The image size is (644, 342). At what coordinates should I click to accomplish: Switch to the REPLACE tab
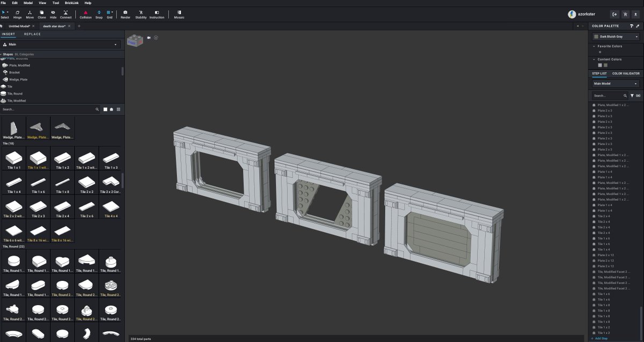(32, 34)
